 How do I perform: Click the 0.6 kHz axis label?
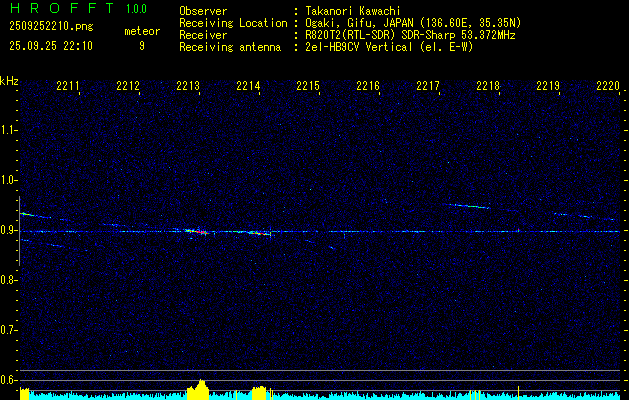coord(8,380)
